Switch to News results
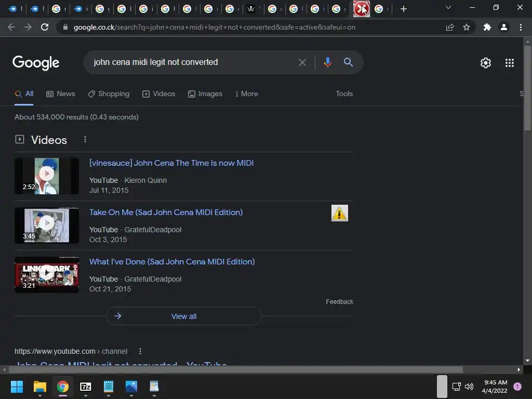 coord(60,94)
